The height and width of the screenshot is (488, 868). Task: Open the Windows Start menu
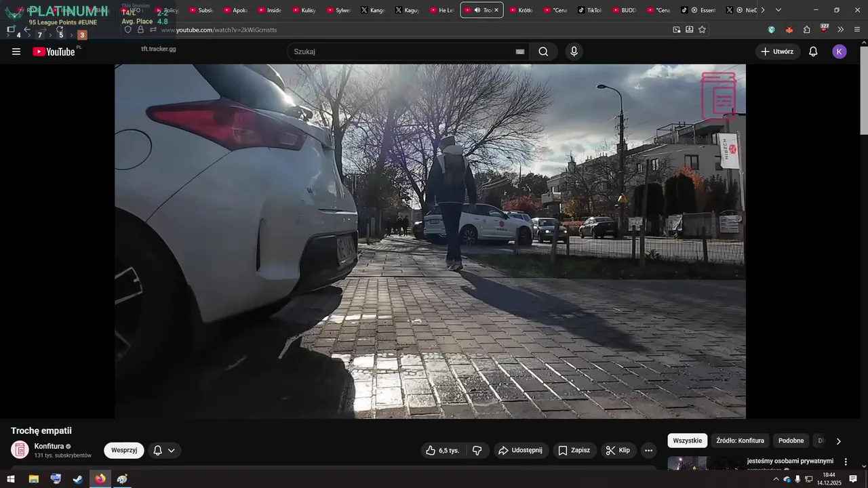(x=10, y=479)
